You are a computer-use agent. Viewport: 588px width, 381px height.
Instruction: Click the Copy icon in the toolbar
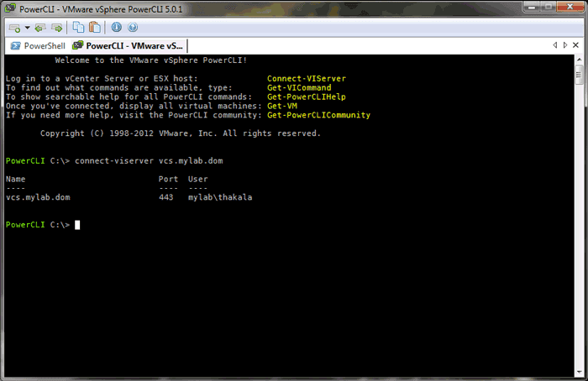[x=78, y=27]
